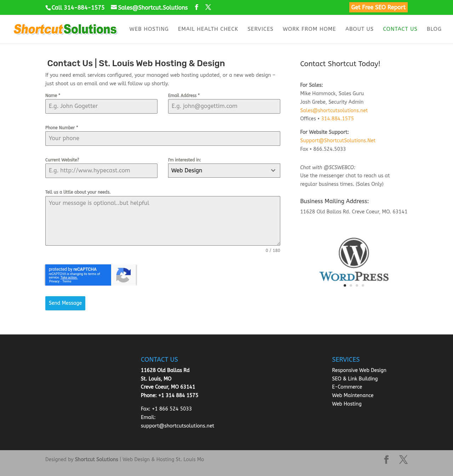Viewport: 453px width, 476px height.
Task: Click the Facebook icon in the footer
Action: click(x=386, y=459)
